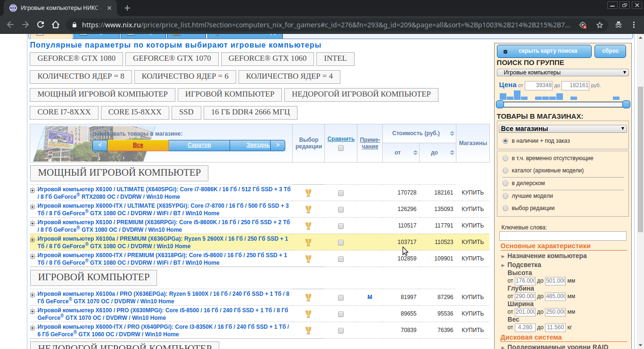Filter by НЕДОРОГОЙ ИГРОВОЙ КОМПЬЮТЕР tag
Screen dimensions: 644x349
361,95
